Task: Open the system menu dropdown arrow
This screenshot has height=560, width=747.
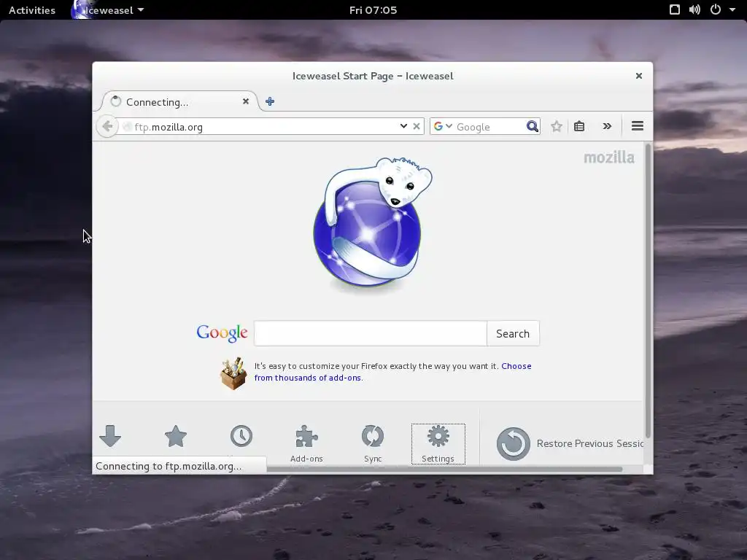Action: (x=732, y=9)
